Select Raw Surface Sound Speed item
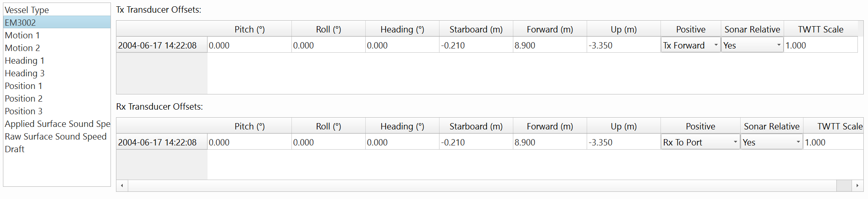868x199 pixels. click(56, 136)
